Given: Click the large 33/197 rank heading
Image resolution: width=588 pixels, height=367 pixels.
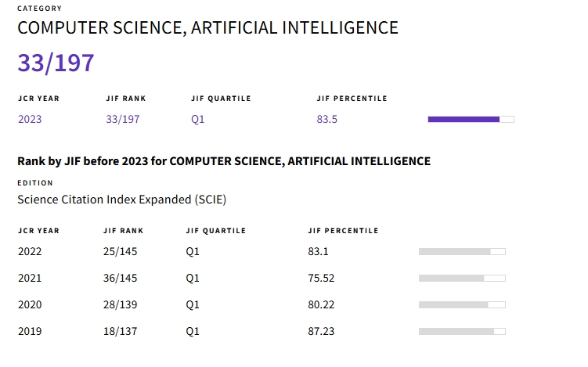Looking at the screenshot, I should click(56, 63).
